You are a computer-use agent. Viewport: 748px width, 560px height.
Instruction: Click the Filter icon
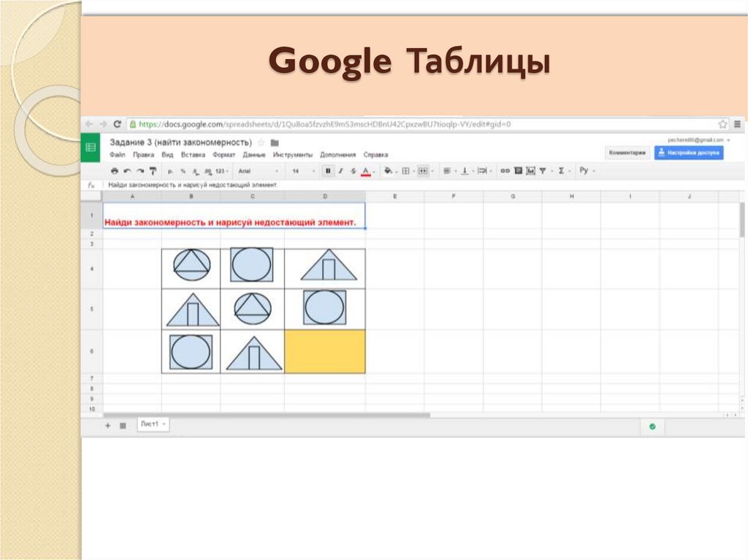coord(543,171)
